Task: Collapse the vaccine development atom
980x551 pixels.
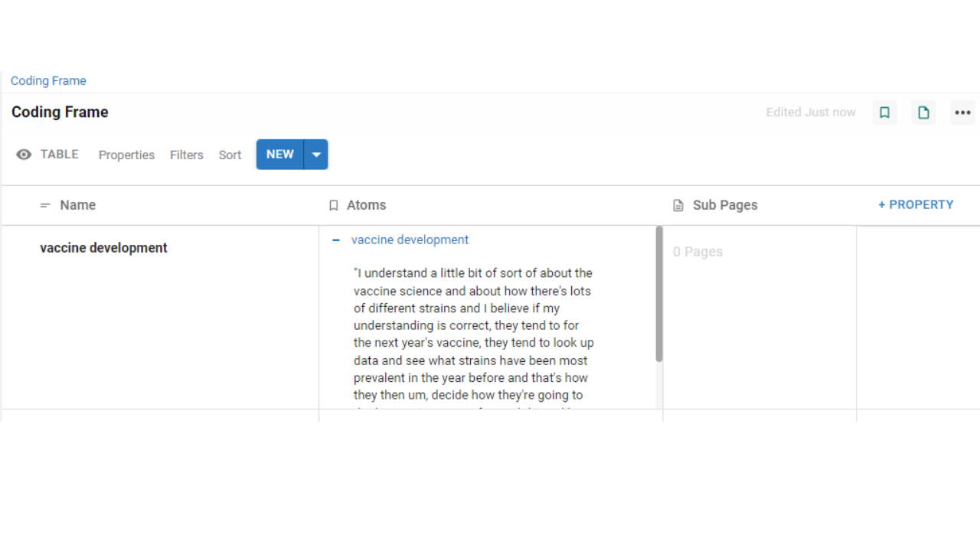Action: click(x=335, y=240)
